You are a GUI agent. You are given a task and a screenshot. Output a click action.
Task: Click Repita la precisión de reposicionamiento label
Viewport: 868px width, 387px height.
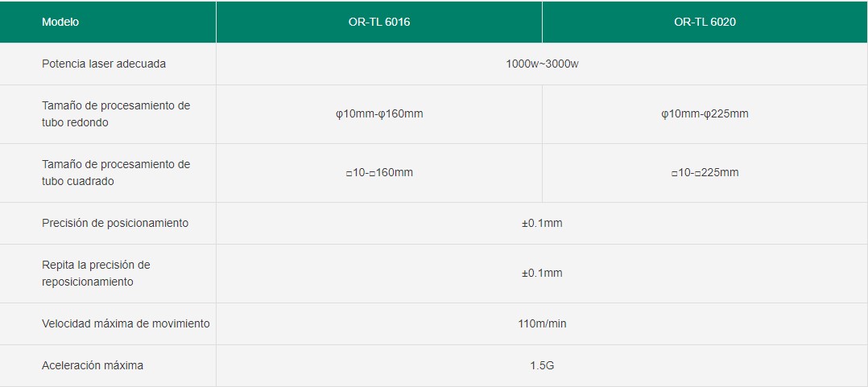tap(97, 273)
